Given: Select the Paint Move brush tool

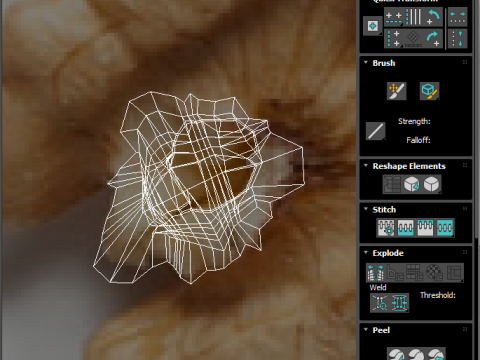Looking at the screenshot, I should coord(396,91).
